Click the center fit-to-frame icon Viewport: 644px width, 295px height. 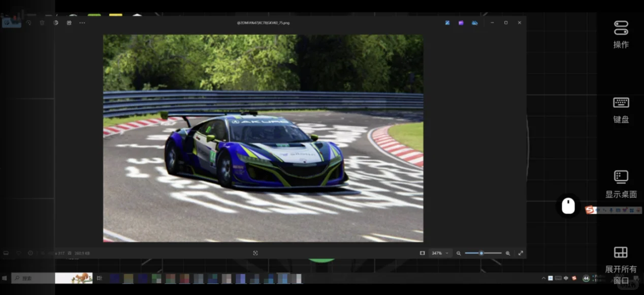pos(255,253)
